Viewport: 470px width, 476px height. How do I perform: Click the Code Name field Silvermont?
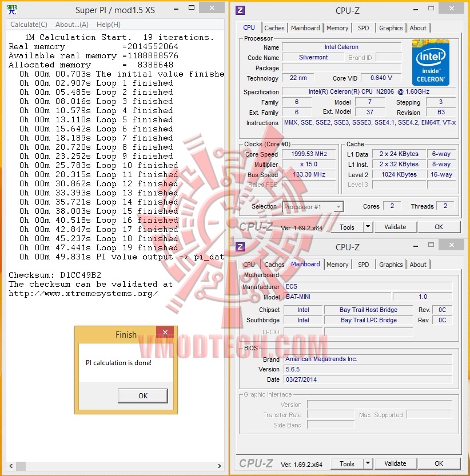point(313,57)
